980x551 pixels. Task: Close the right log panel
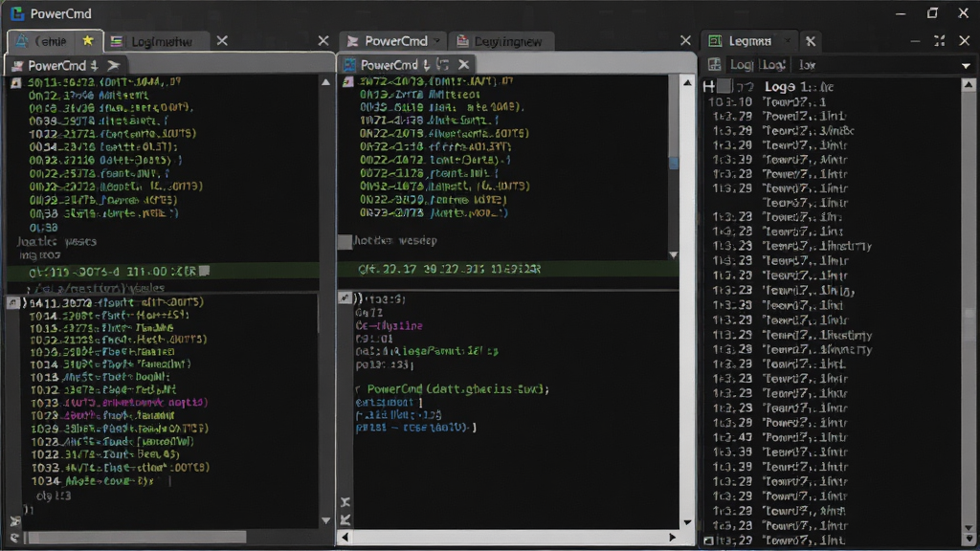click(965, 40)
